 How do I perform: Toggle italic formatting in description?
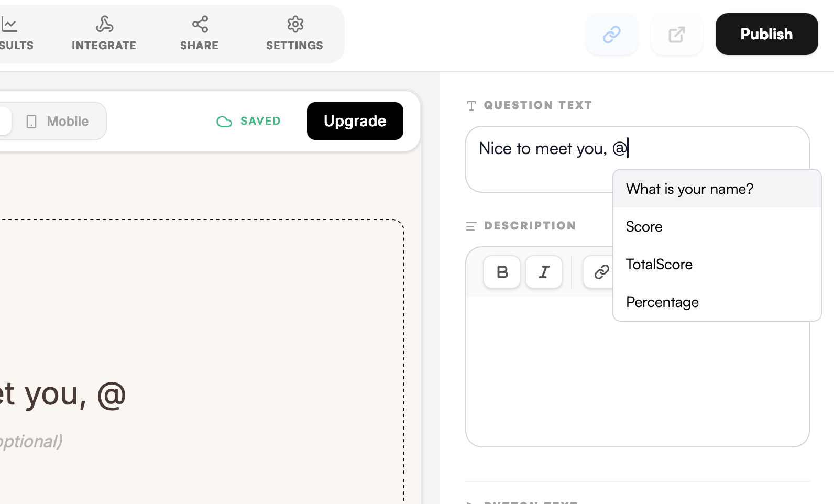544,272
